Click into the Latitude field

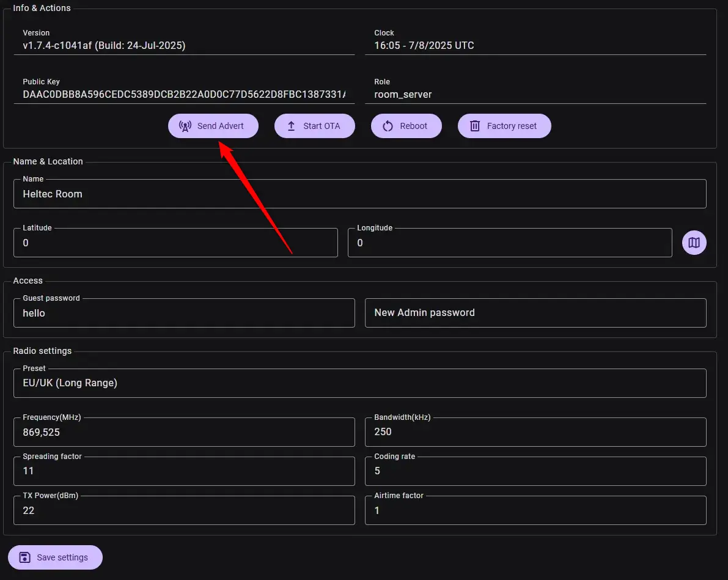[x=175, y=243]
